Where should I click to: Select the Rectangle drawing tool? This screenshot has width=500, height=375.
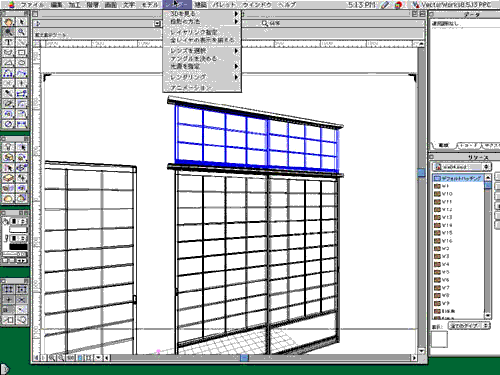21,52
